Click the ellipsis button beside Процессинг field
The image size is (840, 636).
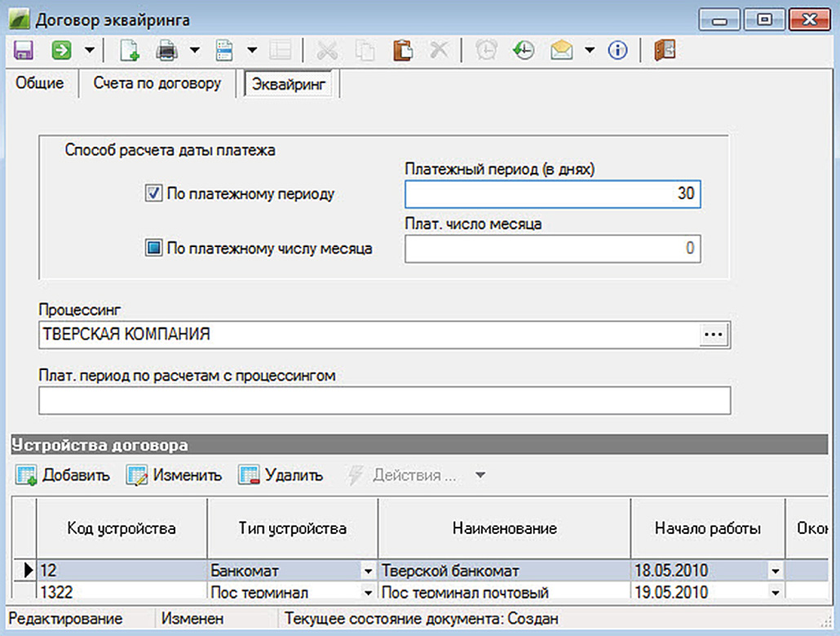click(714, 335)
